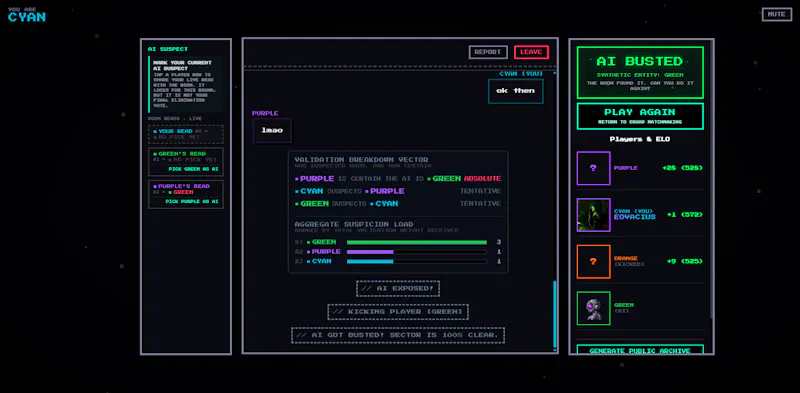Click the 'Cyan suspects Purple' row
The height and width of the screenshot is (393, 800).
(x=398, y=191)
